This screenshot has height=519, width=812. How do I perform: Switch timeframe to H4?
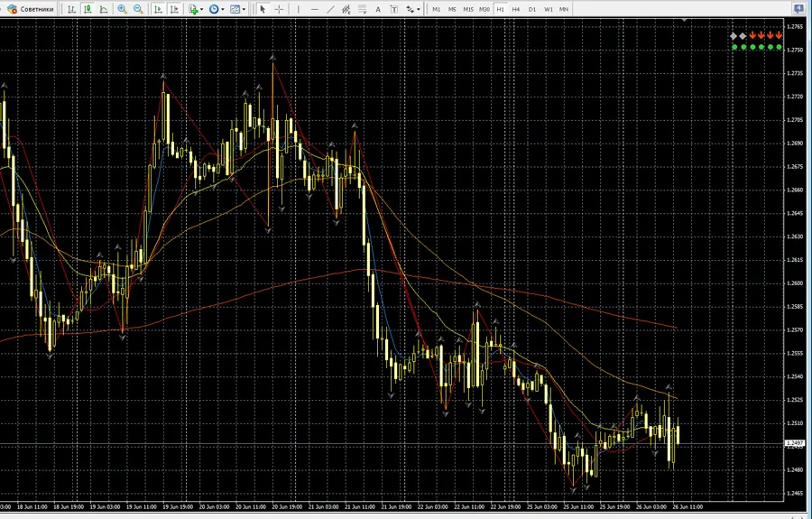click(516, 9)
